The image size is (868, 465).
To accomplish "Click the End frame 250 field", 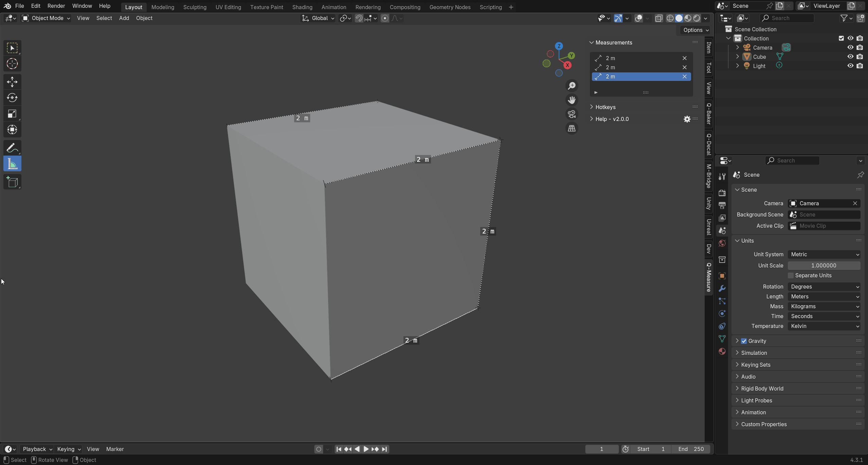I will click(691, 449).
